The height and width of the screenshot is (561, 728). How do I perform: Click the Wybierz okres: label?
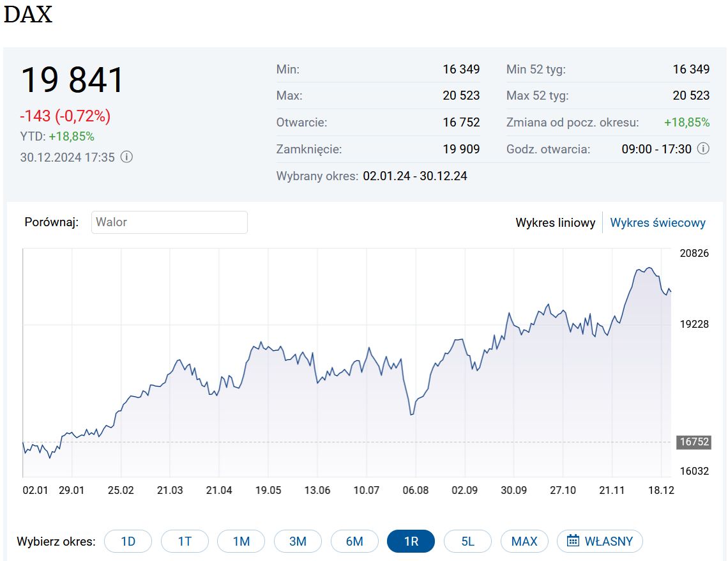click(56, 541)
